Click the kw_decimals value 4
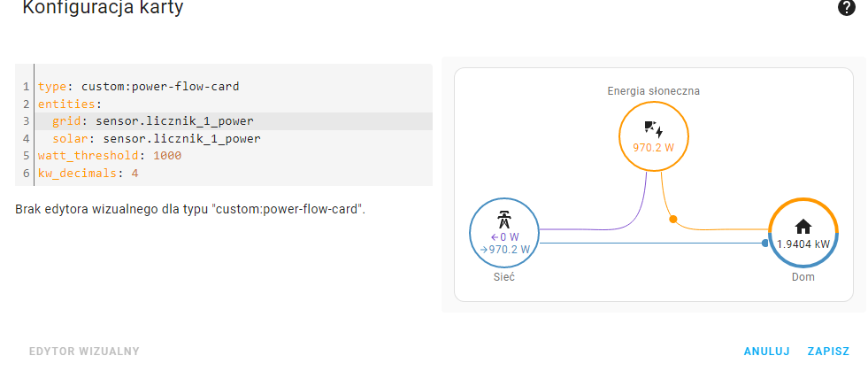Viewport: 868px width, 379px height. pyautogui.click(x=134, y=174)
